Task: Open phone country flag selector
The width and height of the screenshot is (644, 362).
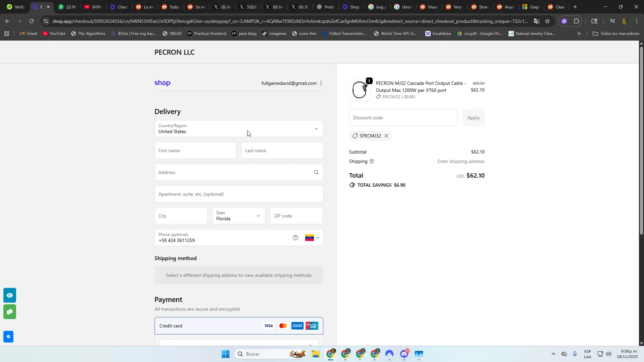Action: coord(312,238)
